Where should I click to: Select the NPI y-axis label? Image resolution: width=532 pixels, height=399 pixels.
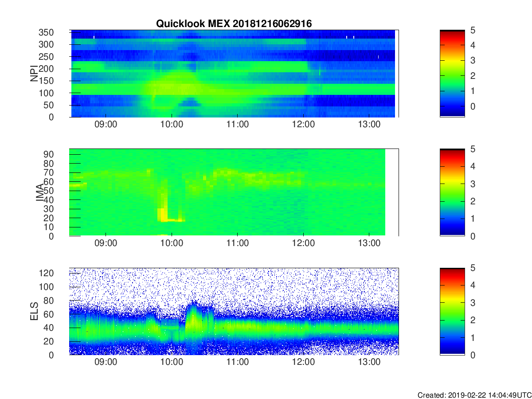(x=34, y=74)
